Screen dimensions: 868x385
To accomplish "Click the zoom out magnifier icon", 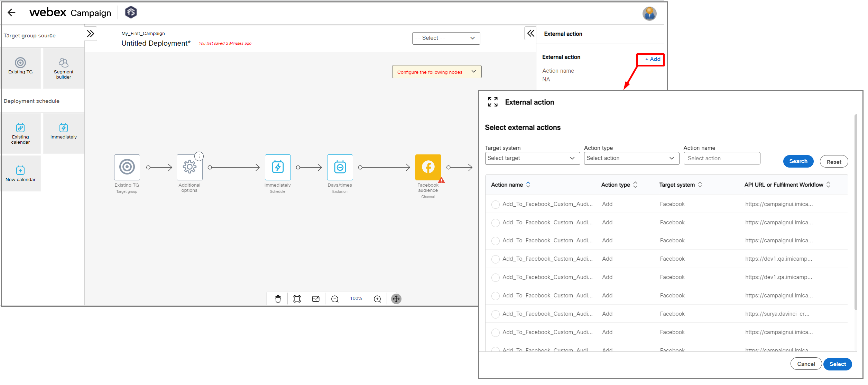I will pyautogui.click(x=335, y=299).
